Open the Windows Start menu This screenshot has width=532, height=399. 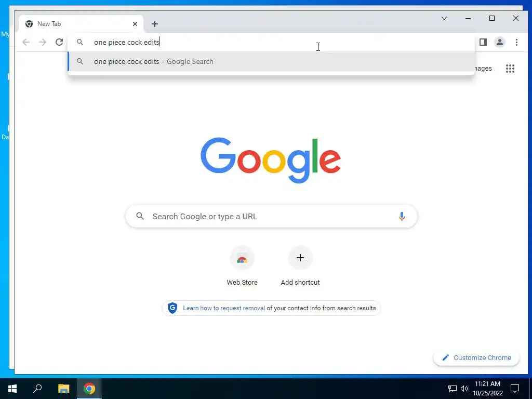pyautogui.click(x=12, y=389)
